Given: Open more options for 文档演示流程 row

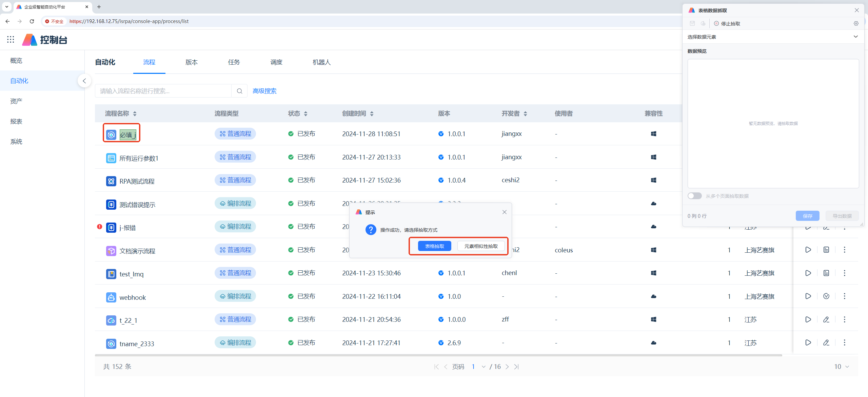Looking at the screenshot, I should coord(845,250).
